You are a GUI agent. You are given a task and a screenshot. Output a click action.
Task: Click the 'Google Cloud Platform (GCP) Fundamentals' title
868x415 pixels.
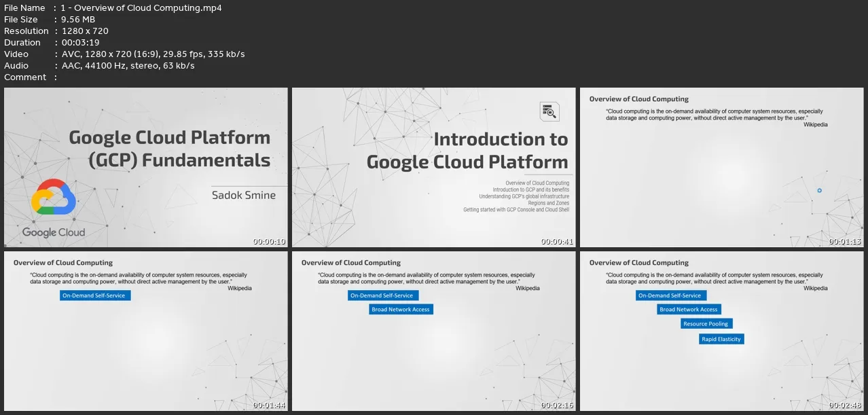click(170, 149)
